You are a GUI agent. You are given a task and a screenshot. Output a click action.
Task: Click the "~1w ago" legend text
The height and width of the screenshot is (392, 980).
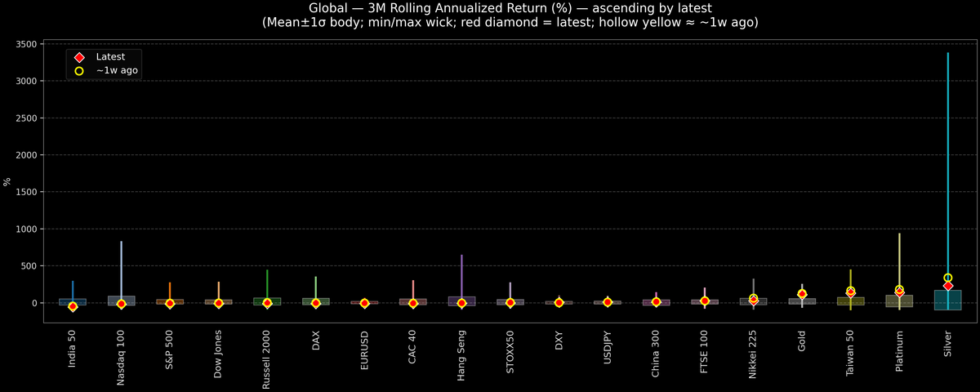(117, 71)
